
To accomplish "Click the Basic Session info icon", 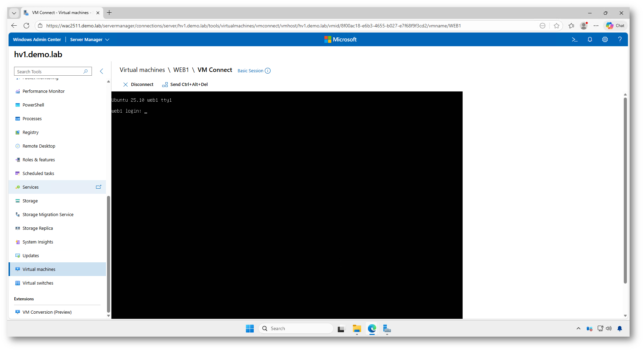I will [x=268, y=71].
